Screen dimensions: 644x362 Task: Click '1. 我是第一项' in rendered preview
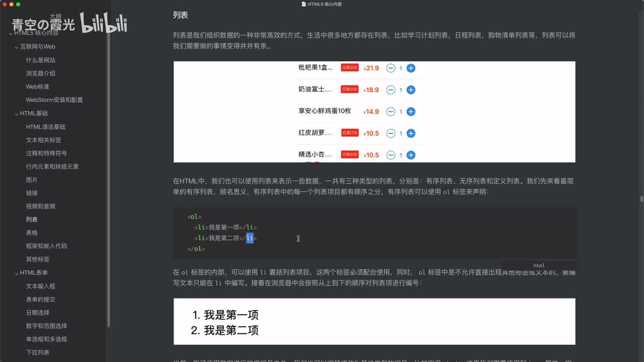point(225,315)
